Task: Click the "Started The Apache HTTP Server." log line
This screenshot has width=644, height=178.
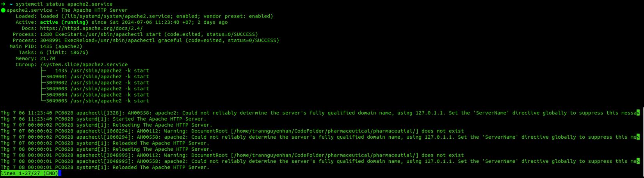Action: point(159,119)
